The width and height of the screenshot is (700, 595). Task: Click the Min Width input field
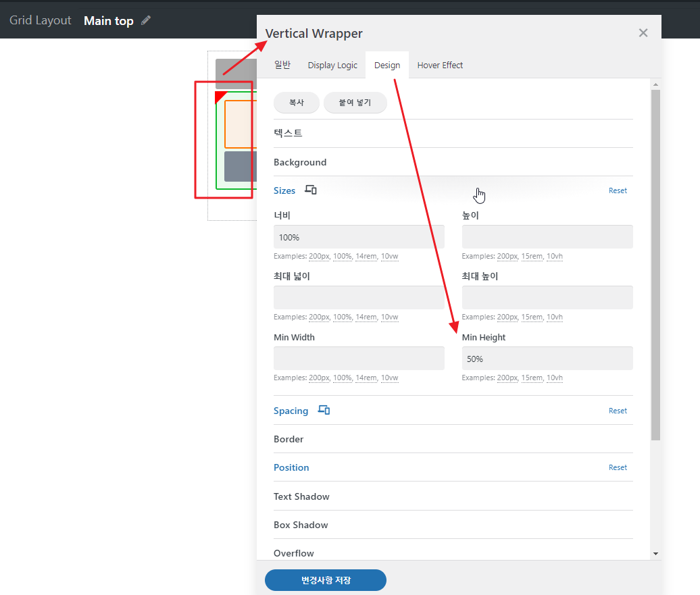[x=359, y=359]
